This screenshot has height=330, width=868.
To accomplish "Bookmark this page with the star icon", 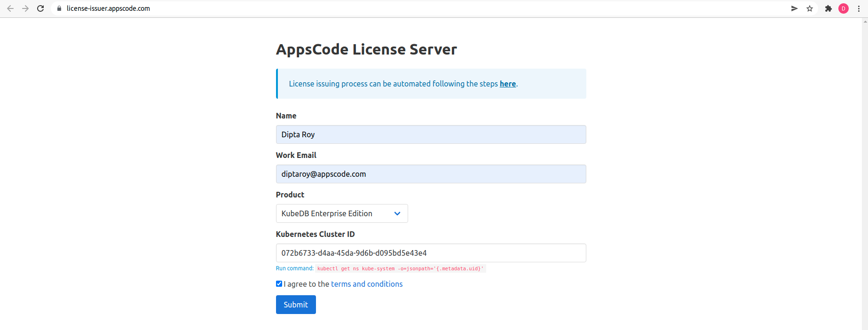I will click(810, 8).
